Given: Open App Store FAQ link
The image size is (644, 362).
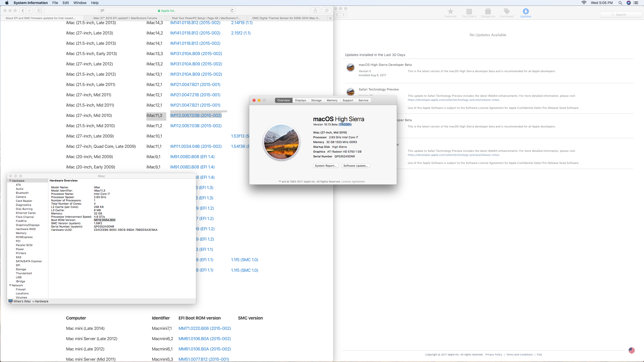Looking at the screenshot, I should pyautogui.click(x=539, y=355).
